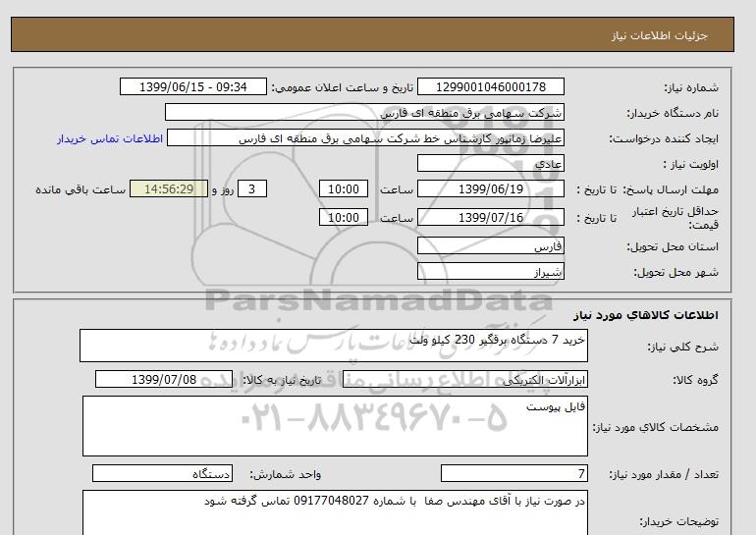Click the specifications box containing فایل پیوست
756x535 pixels.
click(x=335, y=426)
